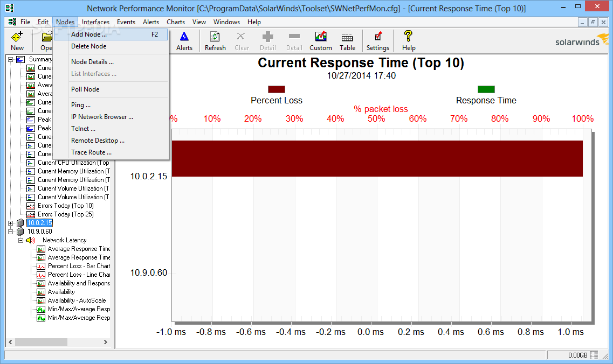This screenshot has height=364, width=613.
Task: Choose Delete Node from the menu
Action: click(x=111, y=46)
